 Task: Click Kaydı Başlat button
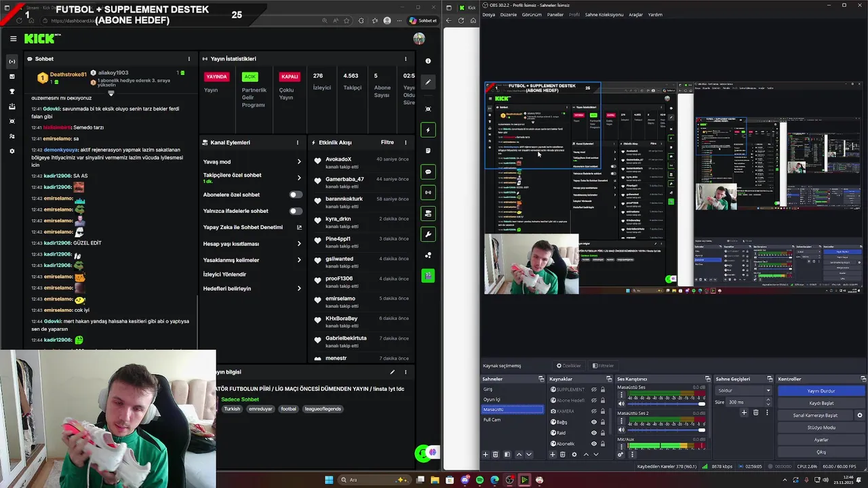click(821, 403)
